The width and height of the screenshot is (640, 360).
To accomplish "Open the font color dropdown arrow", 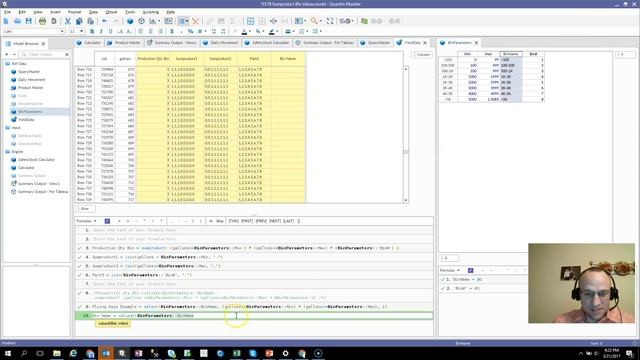I will click(x=249, y=31).
